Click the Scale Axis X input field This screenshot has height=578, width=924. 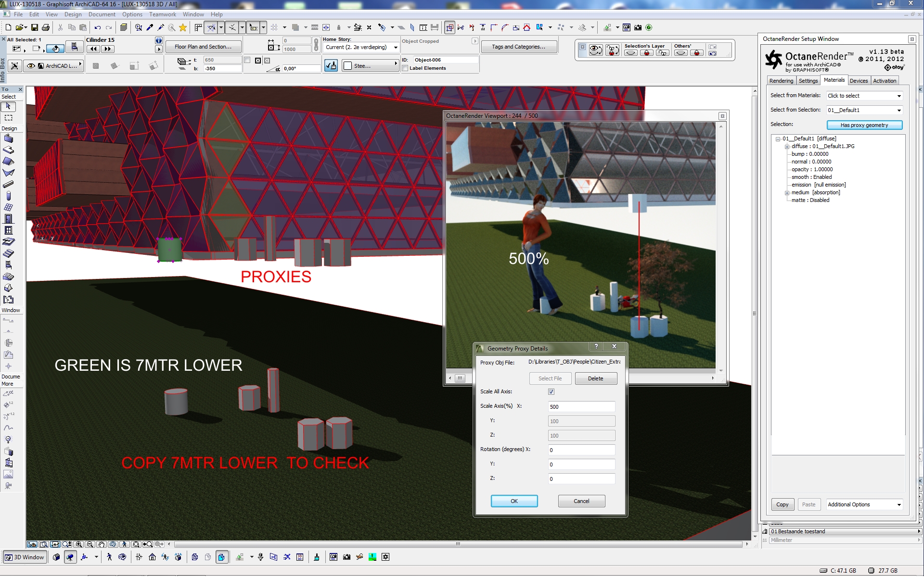tap(581, 407)
